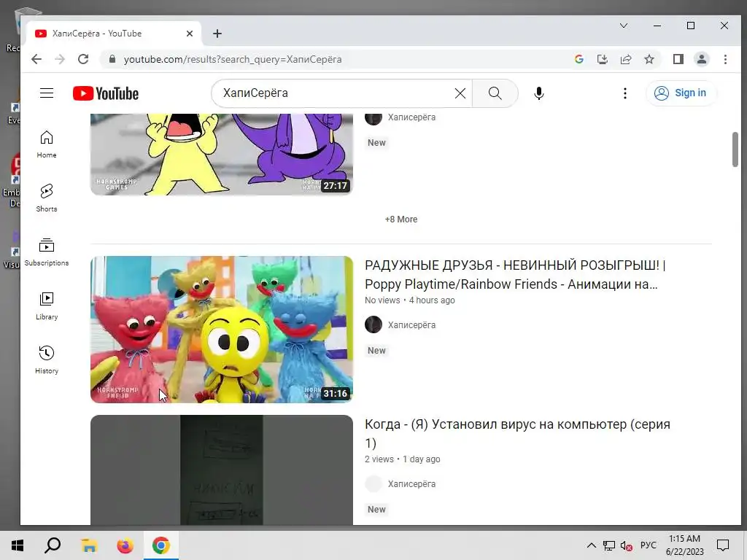Open Library in the sidebar

(47, 306)
